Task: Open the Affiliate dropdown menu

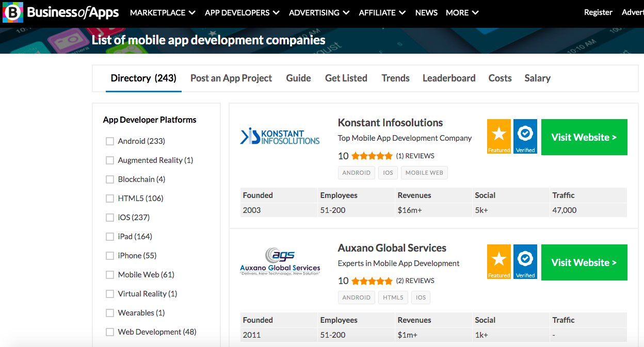Action: 382,12
